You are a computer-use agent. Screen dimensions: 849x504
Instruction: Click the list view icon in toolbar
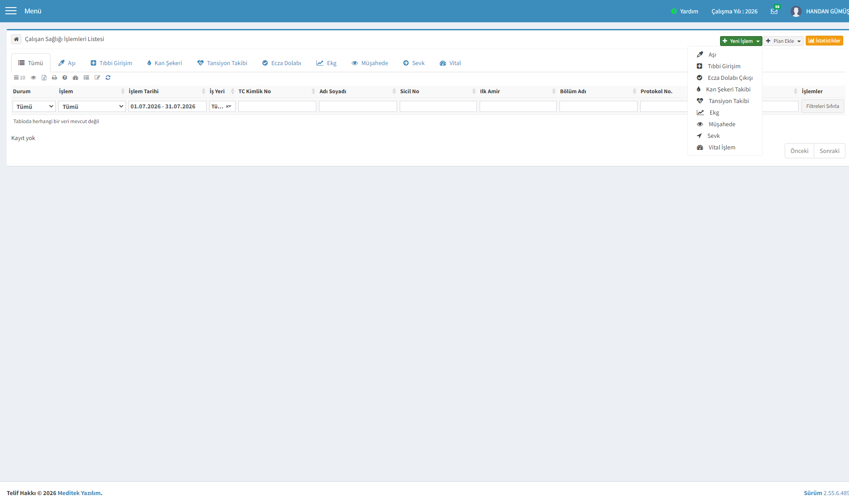coord(87,78)
